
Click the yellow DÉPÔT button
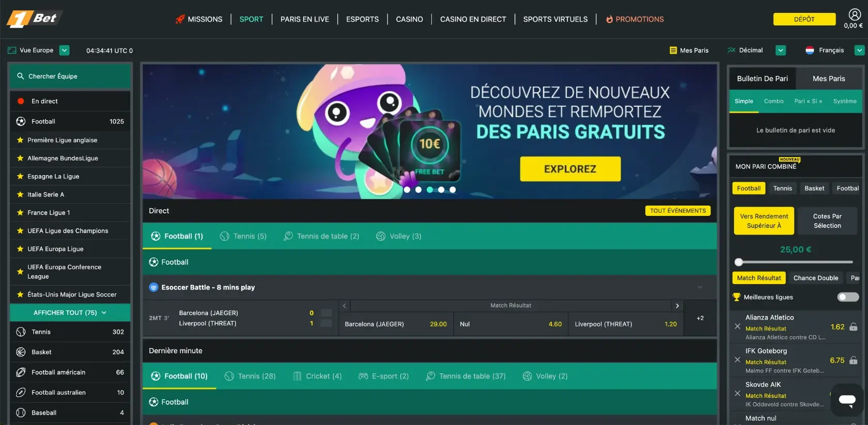tap(804, 19)
